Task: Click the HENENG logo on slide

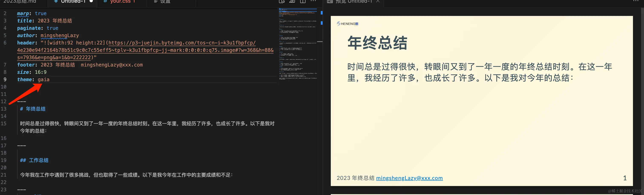Action: click(347, 24)
